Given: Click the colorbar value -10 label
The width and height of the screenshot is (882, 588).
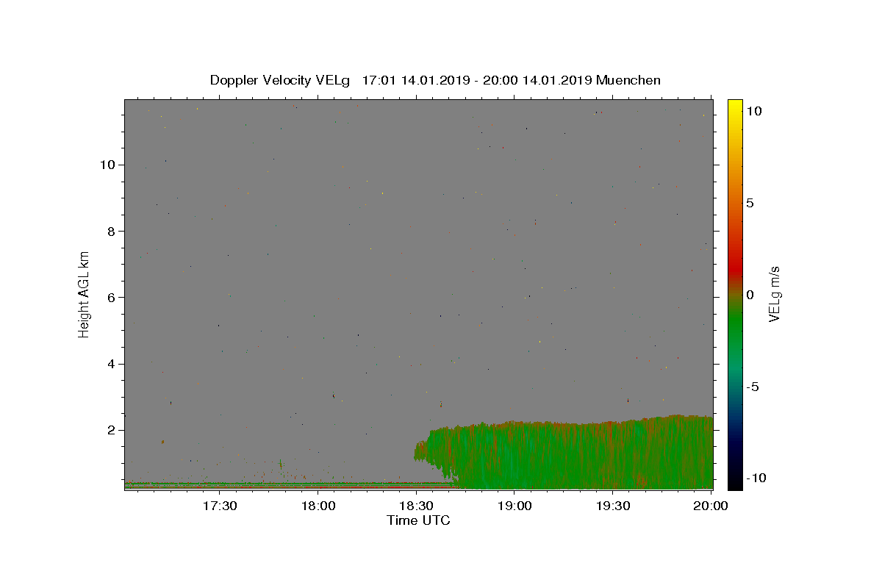Looking at the screenshot, I should pos(755,478).
